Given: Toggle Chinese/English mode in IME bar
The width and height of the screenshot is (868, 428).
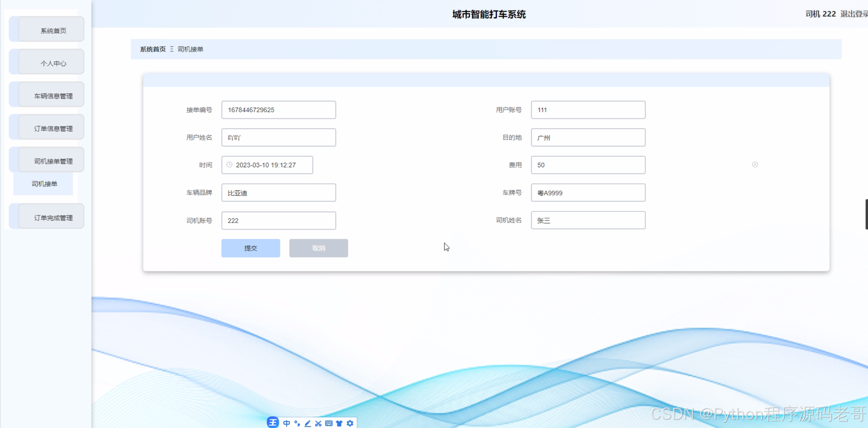Looking at the screenshot, I should 286,423.
